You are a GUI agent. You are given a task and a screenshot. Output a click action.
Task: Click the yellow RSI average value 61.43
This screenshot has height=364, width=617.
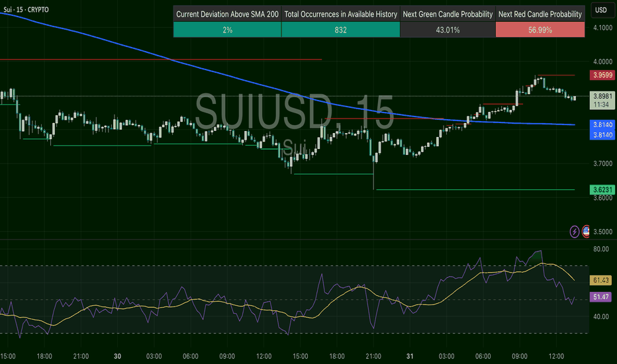[600, 280]
